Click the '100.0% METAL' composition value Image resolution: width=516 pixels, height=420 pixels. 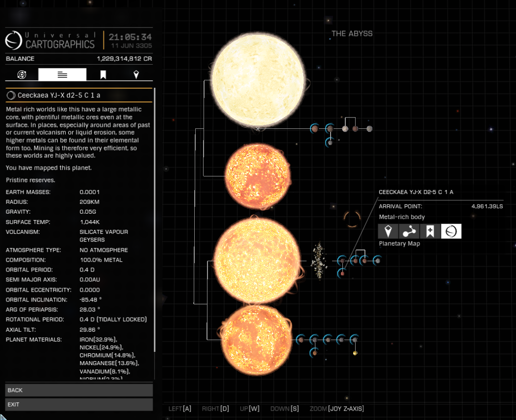101,260
